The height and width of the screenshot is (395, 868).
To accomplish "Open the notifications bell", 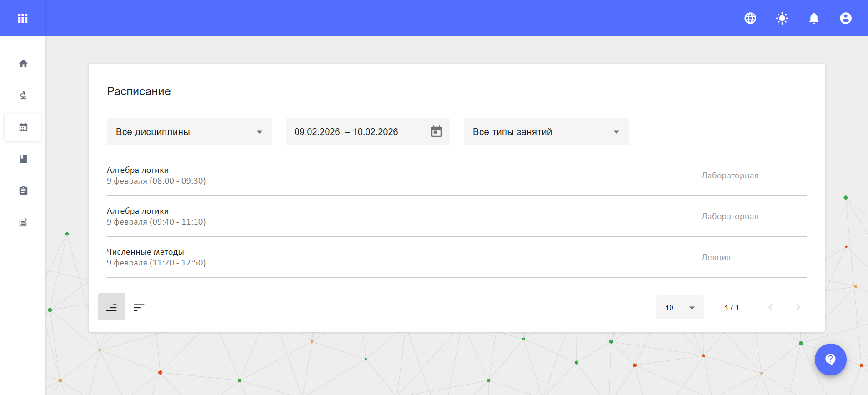I will (x=814, y=18).
